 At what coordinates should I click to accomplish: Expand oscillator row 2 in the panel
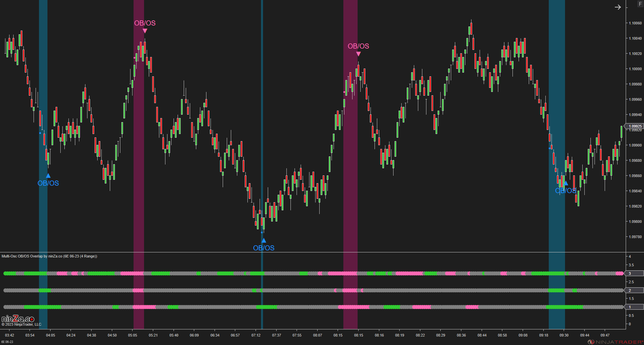(630, 290)
